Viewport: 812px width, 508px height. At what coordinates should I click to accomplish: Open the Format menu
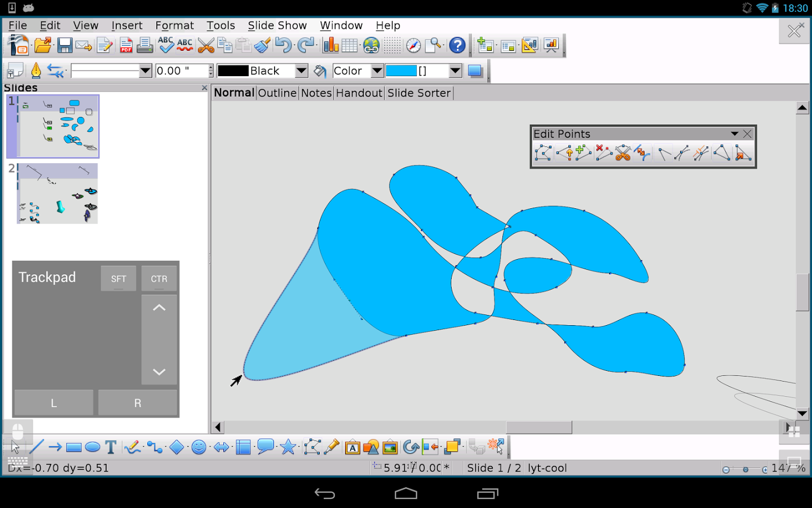tap(174, 25)
